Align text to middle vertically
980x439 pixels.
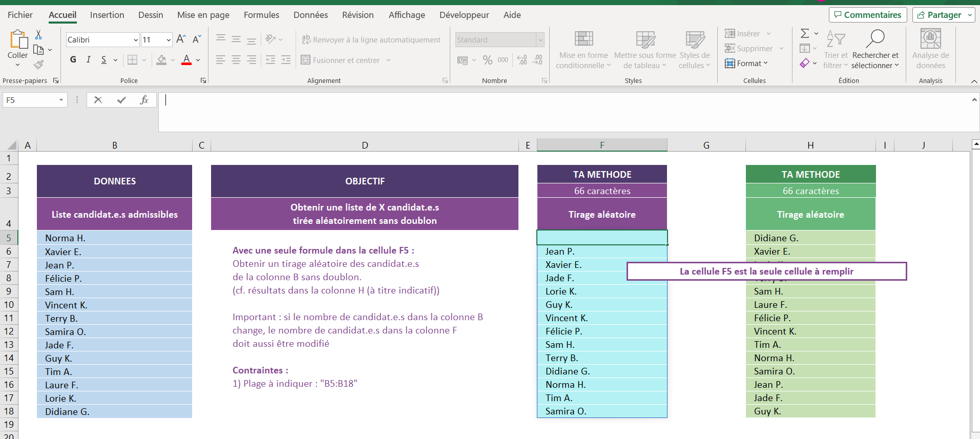pos(236,39)
